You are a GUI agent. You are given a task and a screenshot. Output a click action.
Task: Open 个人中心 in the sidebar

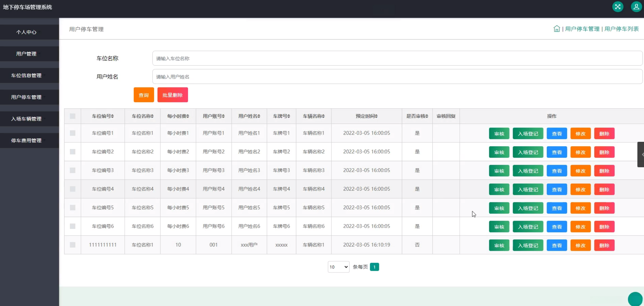26,32
